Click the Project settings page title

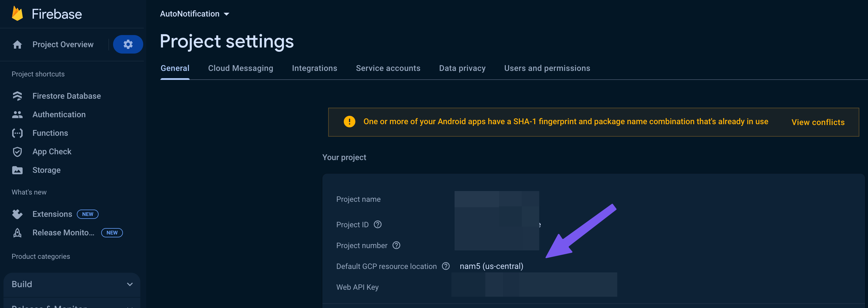pyautogui.click(x=226, y=42)
